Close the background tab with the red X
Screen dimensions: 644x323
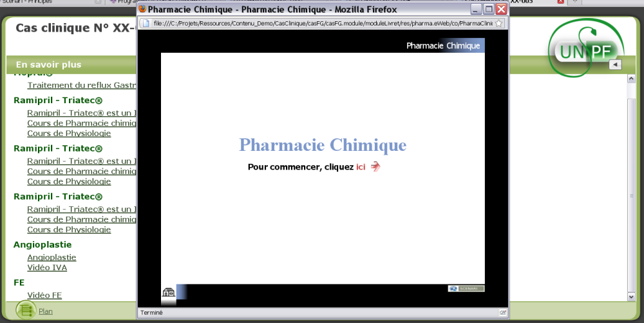pyautogui.click(x=560, y=2)
